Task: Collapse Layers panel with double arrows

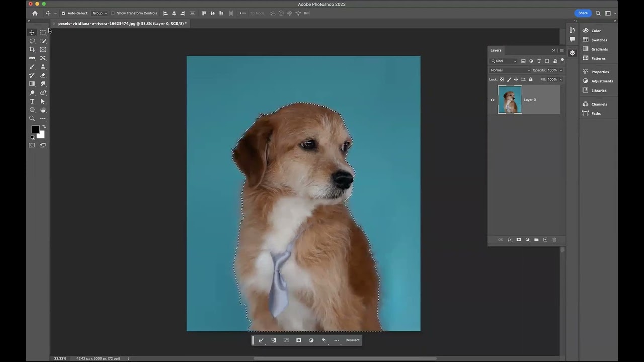Action: click(x=554, y=50)
